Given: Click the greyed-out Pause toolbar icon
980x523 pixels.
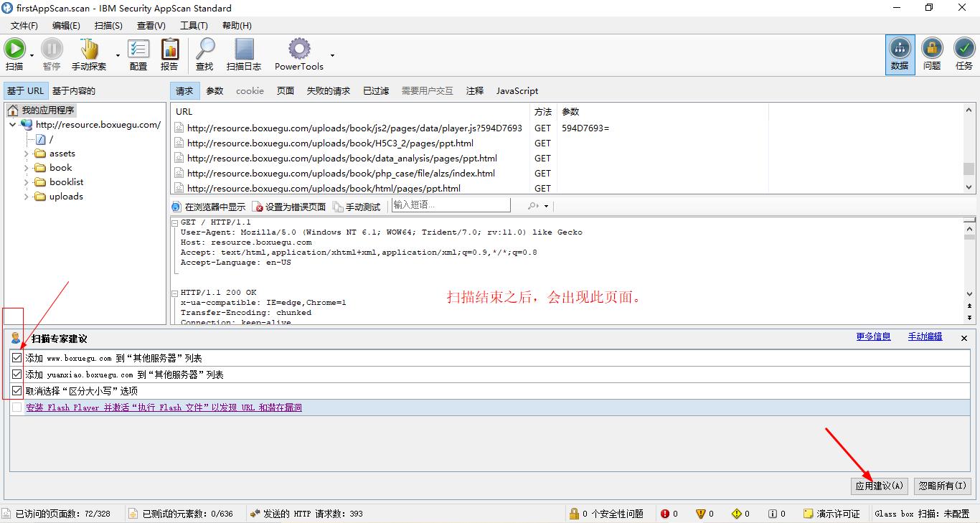Looking at the screenshot, I should pos(52,49).
